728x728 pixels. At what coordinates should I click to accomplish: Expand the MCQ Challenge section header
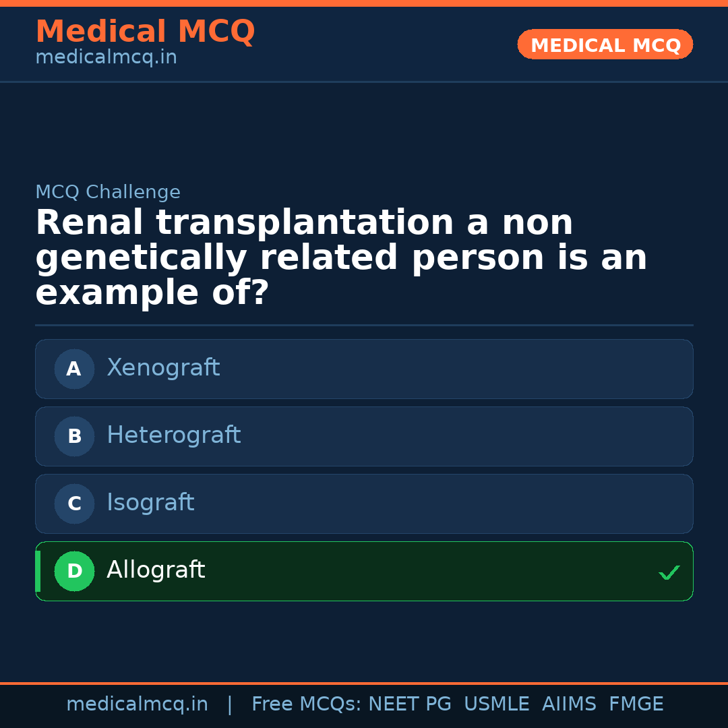coord(108,192)
